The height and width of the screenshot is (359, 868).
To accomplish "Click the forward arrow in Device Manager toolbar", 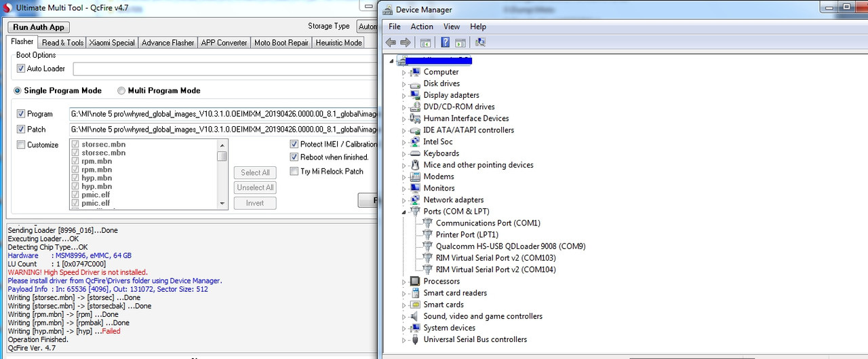I will pyautogui.click(x=406, y=42).
